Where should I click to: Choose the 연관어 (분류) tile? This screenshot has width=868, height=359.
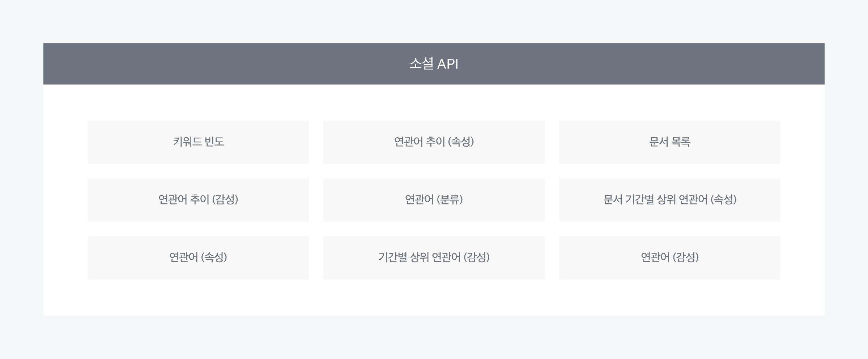(x=434, y=200)
